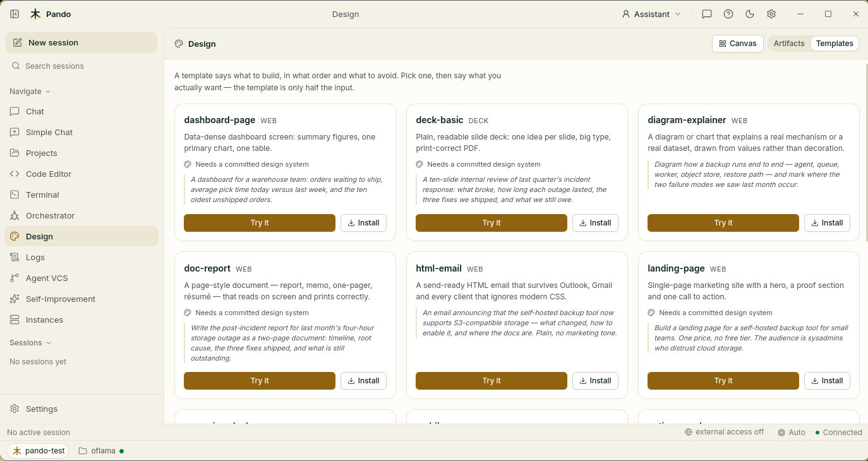Try the doc-report template

pyautogui.click(x=260, y=381)
